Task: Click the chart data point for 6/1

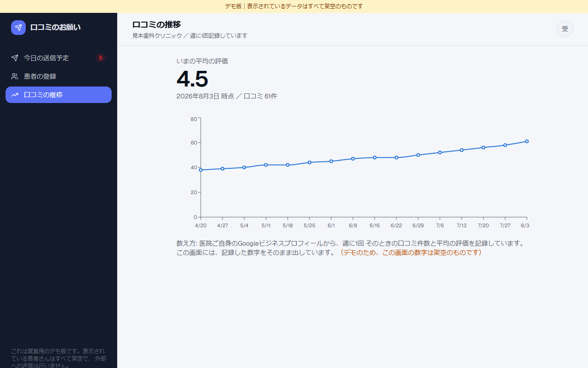Action: click(331, 161)
